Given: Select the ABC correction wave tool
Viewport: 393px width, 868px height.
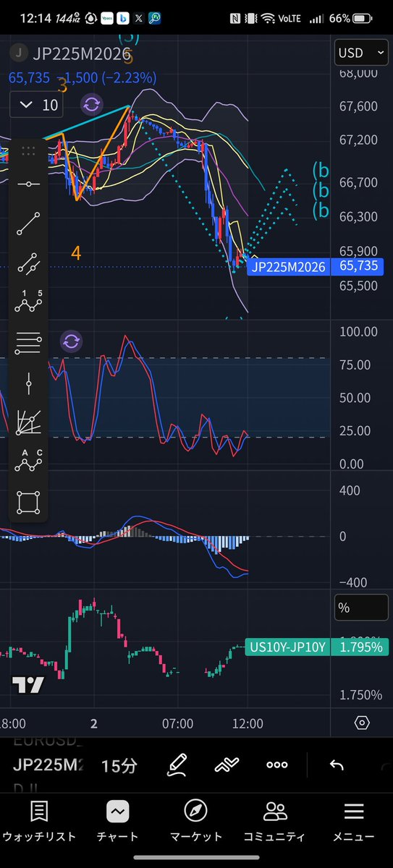Looking at the screenshot, I should [x=29, y=461].
